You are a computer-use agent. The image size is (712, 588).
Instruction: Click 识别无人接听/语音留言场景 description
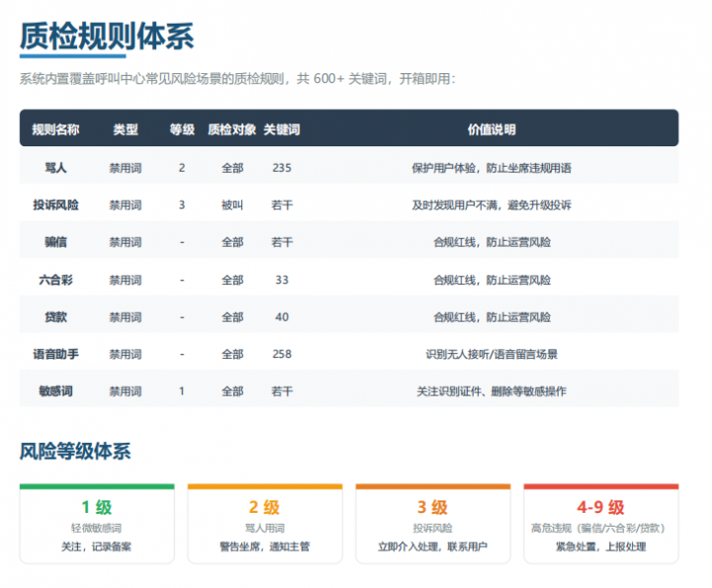pos(491,354)
